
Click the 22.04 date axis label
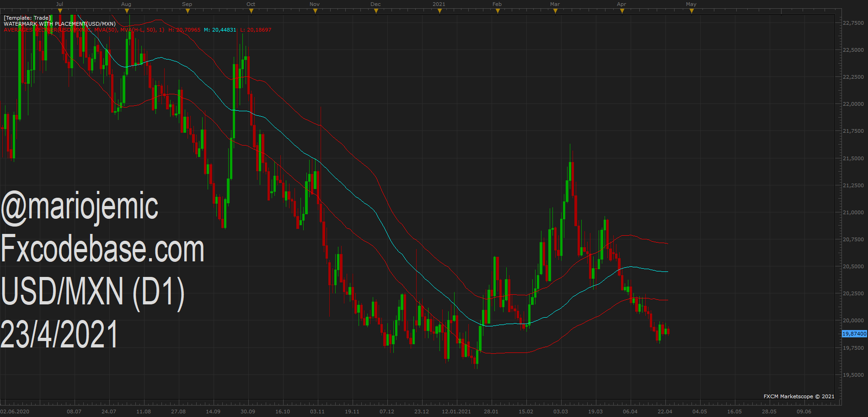click(x=665, y=412)
